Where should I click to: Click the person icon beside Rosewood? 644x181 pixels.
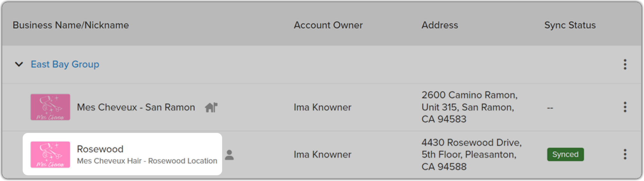pos(229,155)
